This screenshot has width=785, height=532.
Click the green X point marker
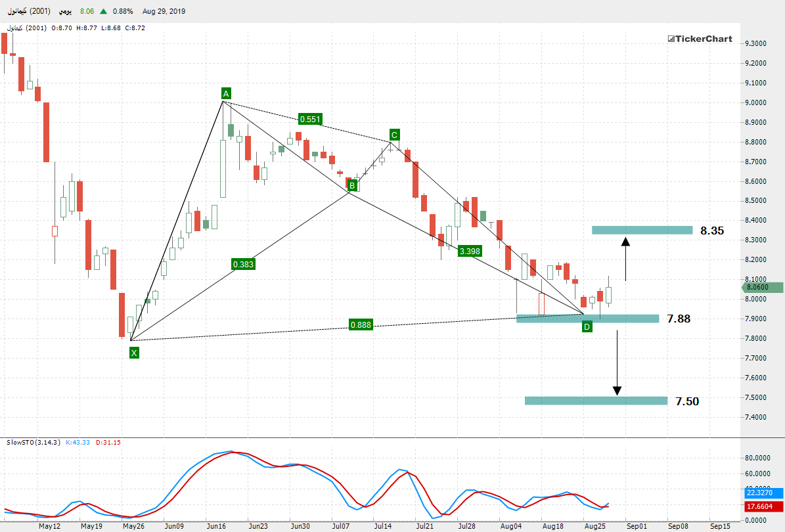(x=134, y=353)
